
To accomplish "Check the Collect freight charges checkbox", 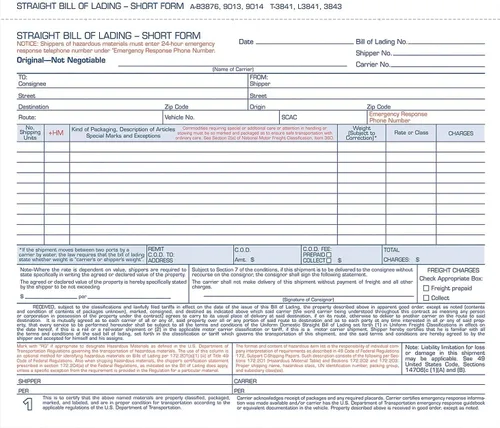I will pos(426,298).
